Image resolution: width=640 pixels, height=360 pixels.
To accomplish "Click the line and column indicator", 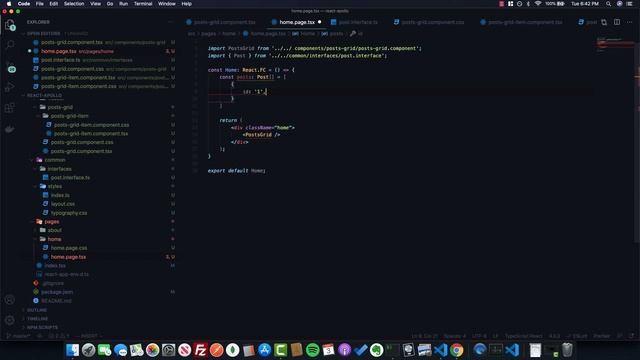I will [x=424, y=336].
